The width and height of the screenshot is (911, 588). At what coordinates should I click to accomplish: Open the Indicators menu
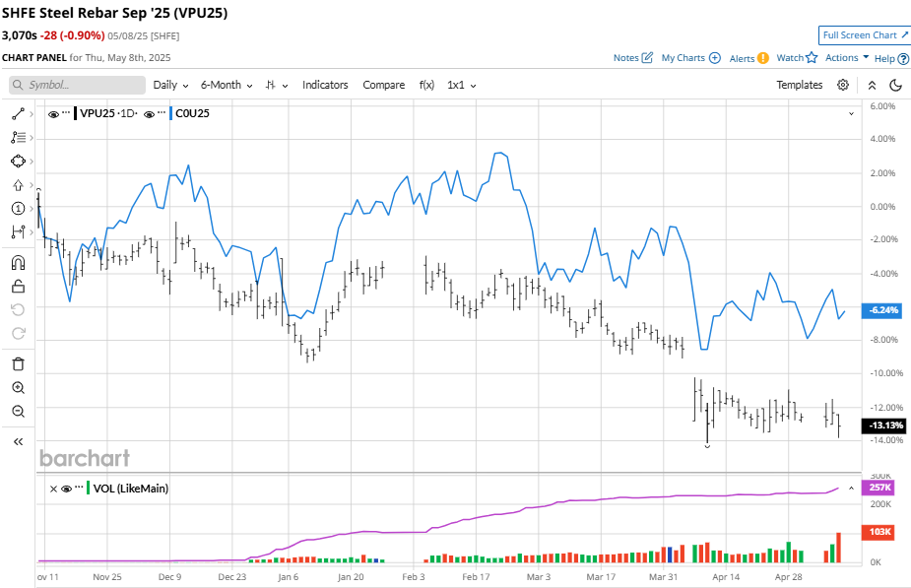(x=325, y=85)
